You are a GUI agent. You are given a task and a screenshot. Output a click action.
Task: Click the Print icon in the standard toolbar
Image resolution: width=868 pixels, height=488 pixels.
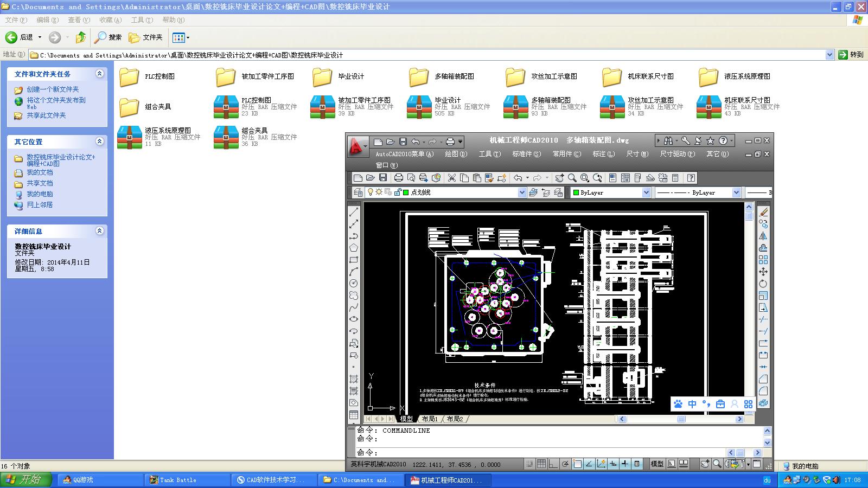(x=399, y=178)
